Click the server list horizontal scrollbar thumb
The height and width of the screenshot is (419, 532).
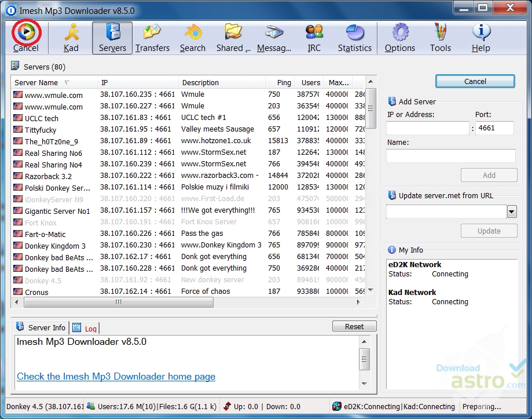pyautogui.click(x=119, y=302)
